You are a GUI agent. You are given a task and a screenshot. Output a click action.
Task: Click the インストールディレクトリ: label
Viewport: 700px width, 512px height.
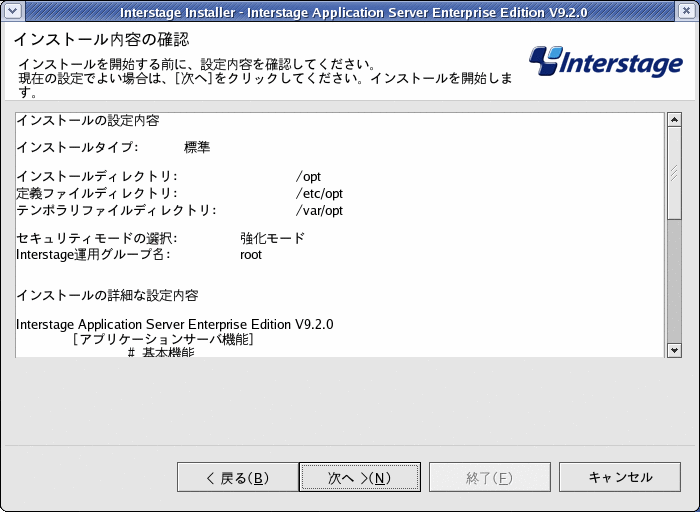[97, 177]
